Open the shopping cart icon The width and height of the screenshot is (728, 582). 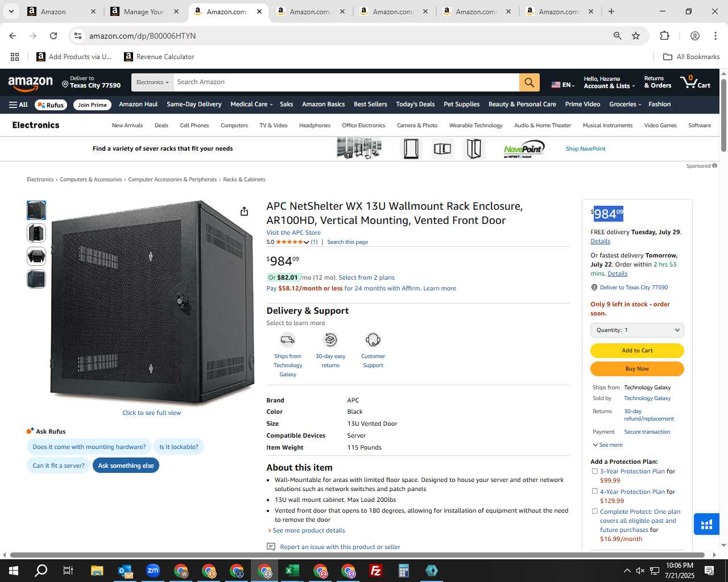click(696, 82)
